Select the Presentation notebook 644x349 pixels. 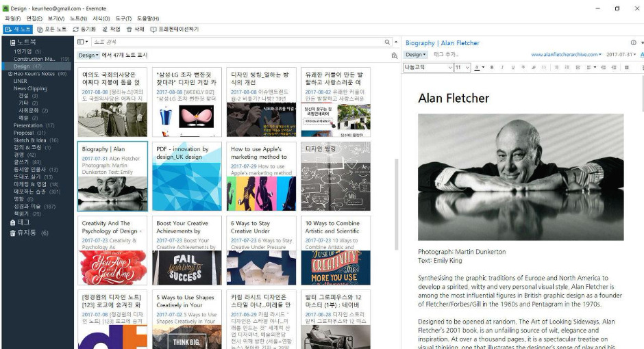34,125
